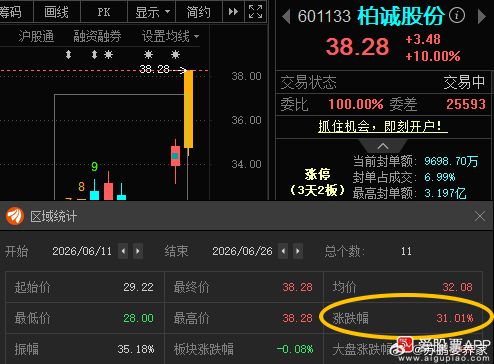Switch to 简约 simple view

click(198, 12)
